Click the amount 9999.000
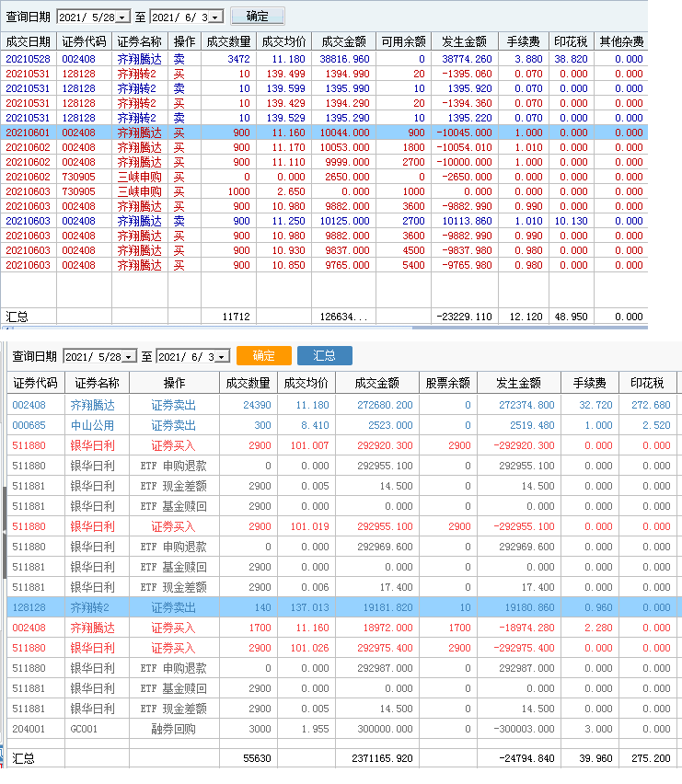682x784 pixels. [347, 162]
